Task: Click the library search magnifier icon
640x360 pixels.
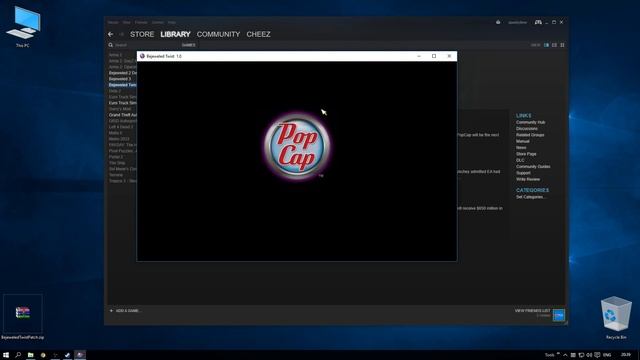Action: coord(111,45)
